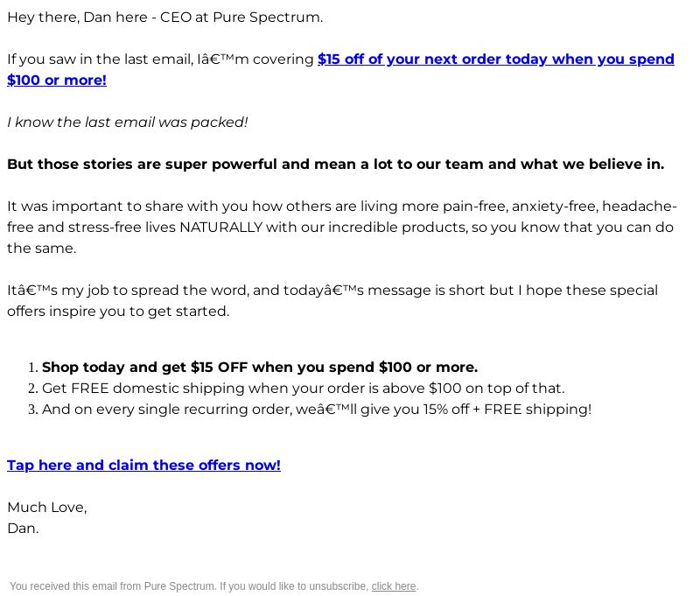Select italic 'I know the last email was packed!'
Image resolution: width=700 pixels, height=596 pixels.
tap(127, 122)
